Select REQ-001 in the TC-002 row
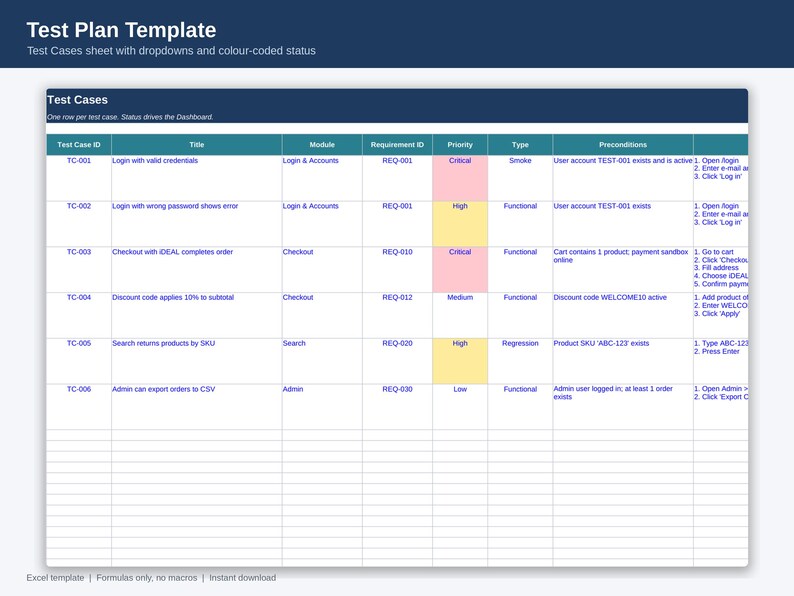 coord(398,224)
